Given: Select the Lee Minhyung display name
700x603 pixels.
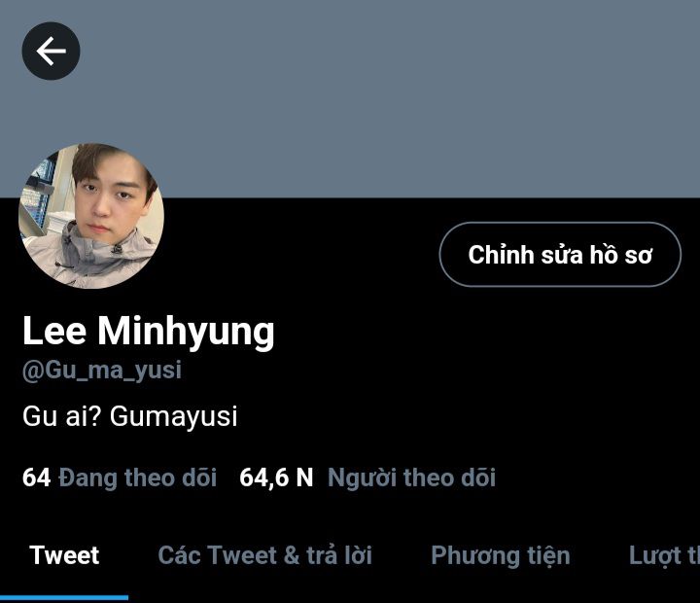Looking at the screenshot, I should (148, 331).
